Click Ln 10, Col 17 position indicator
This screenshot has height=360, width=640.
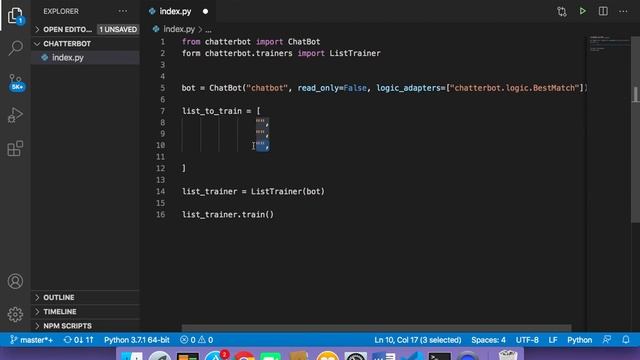(x=418, y=340)
